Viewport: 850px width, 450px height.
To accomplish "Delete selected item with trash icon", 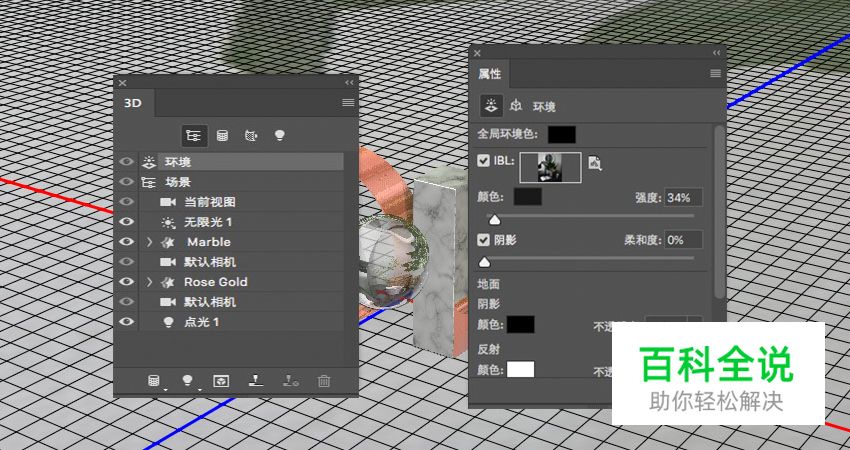I will (x=324, y=381).
